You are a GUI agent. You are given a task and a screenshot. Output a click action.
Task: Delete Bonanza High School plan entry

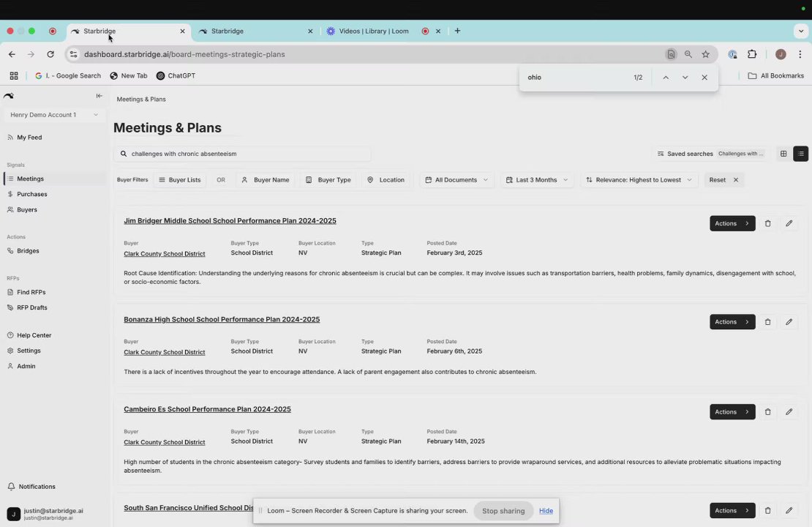(x=767, y=322)
